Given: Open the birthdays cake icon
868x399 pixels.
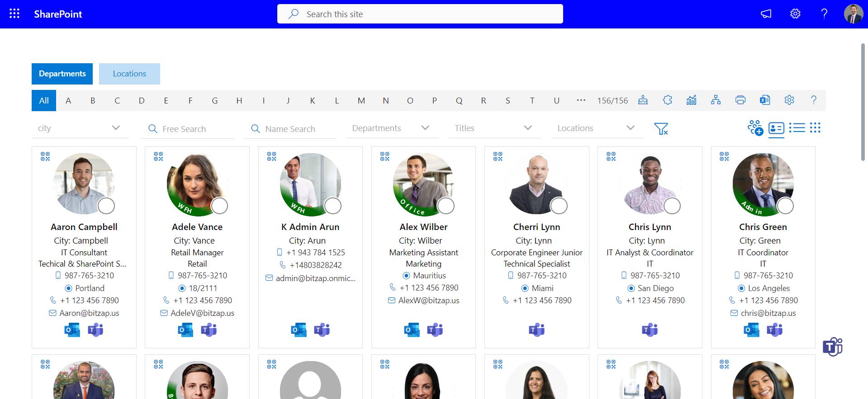Looking at the screenshot, I should tap(643, 100).
